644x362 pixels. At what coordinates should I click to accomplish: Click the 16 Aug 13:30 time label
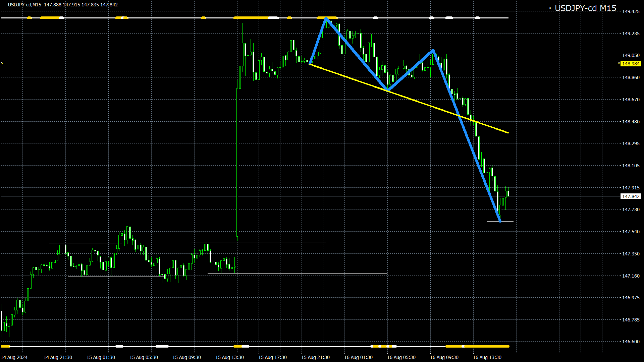pos(487,357)
